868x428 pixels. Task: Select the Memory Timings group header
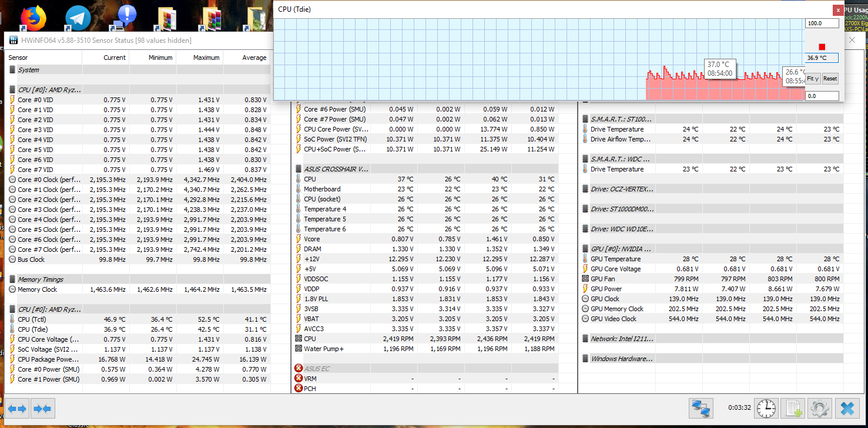(x=138, y=279)
